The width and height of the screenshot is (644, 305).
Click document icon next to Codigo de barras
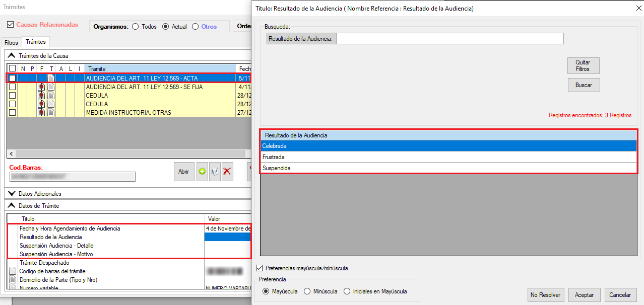click(13, 271)
